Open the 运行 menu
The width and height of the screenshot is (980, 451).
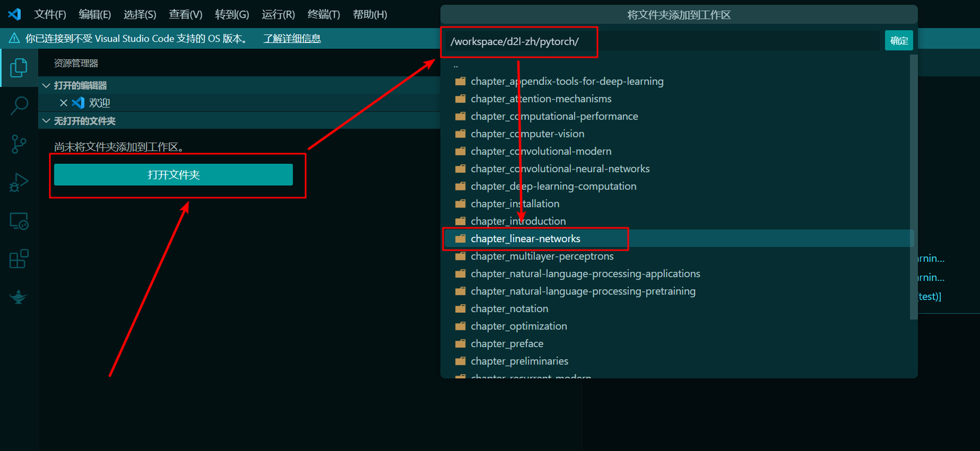pos(277,14)
